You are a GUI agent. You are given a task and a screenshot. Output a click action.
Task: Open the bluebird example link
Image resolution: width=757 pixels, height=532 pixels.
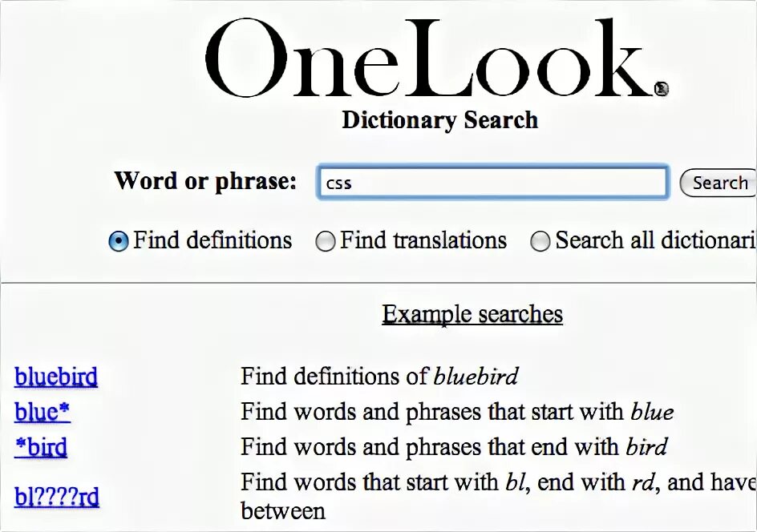point(56,377)
